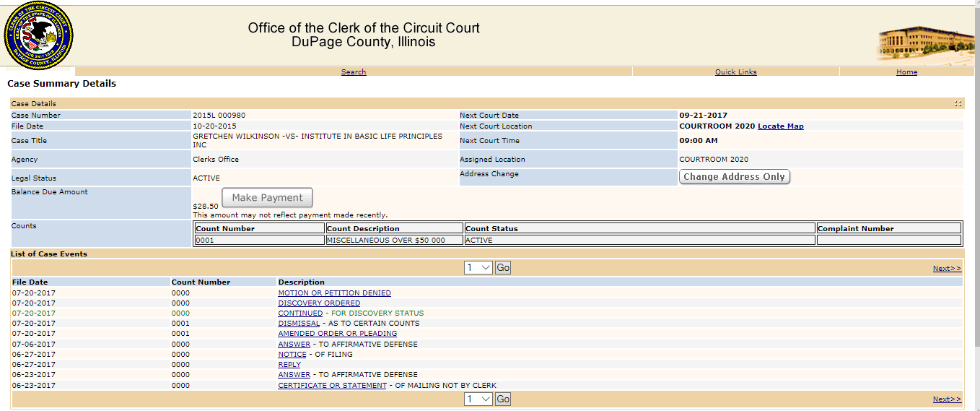The image size is (980, 411).
Task: Open the DISCOVERY ORDERED event
Action: (x=319, y=303)
